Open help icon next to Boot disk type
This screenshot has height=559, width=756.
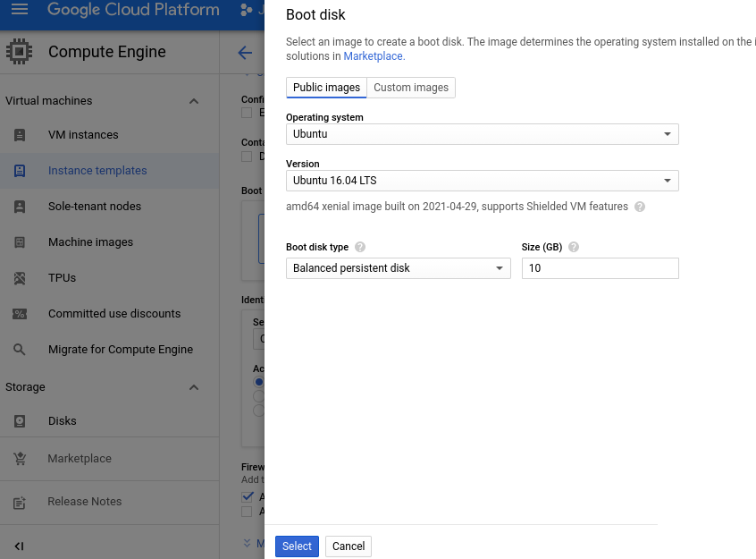pyautogui.click(x=360, y=247)
